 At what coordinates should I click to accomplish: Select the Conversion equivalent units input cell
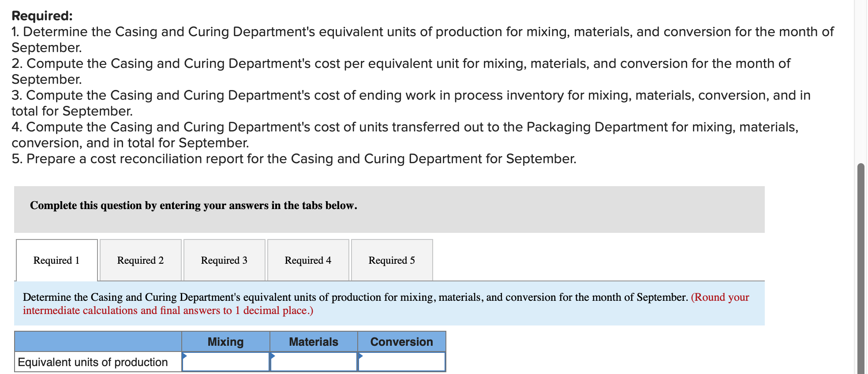click(x=401, y=362)
